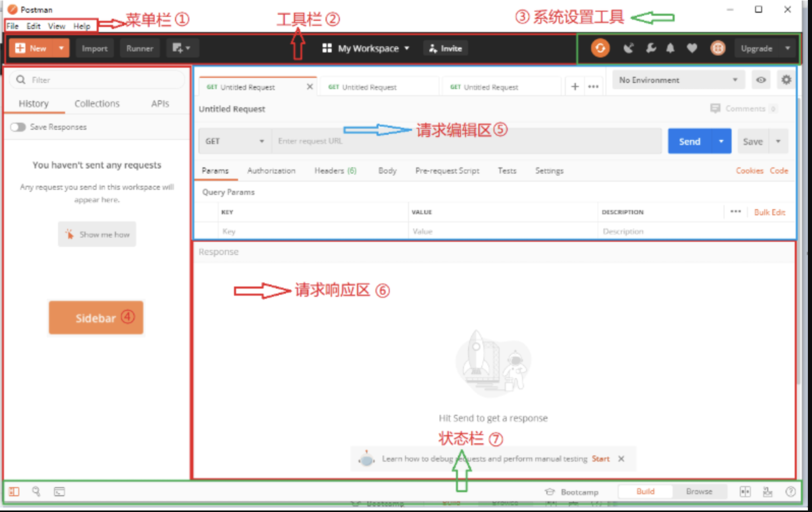The image size is (812, 512).
Task: Open query params column options three dots
Action: pos(736,211)
